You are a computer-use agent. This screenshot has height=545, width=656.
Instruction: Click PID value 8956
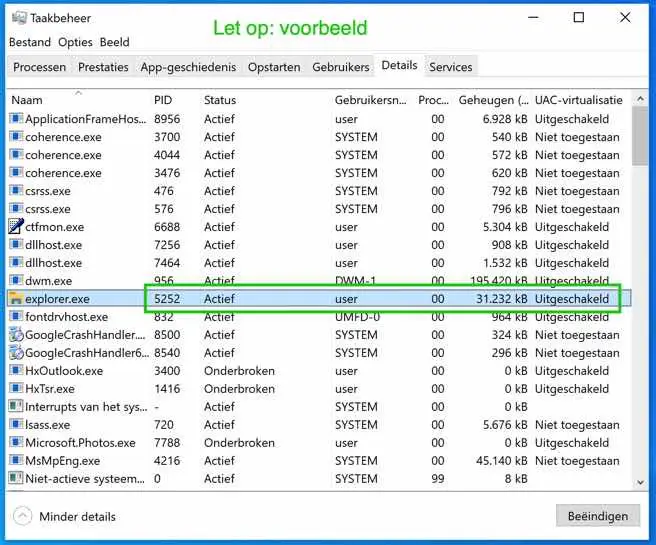point(167,119)
